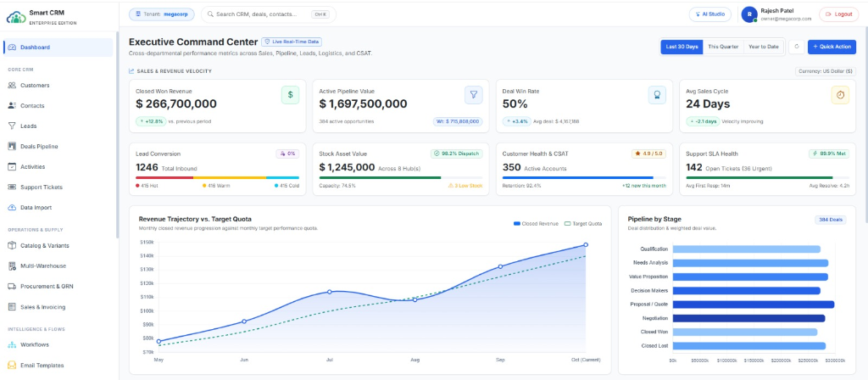Click the dollar icon on Closed Won Revenue
Viewport: 868px width, 380px height.
pos(290,95)
